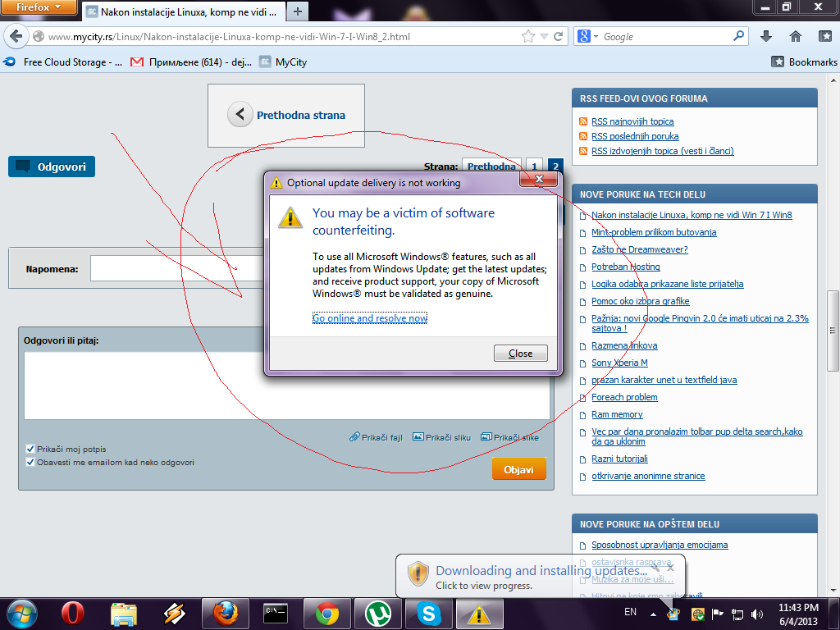Switch to Firefox taskbar icon
Viewport: 840px width, 630px height.
tap(226, 614)
